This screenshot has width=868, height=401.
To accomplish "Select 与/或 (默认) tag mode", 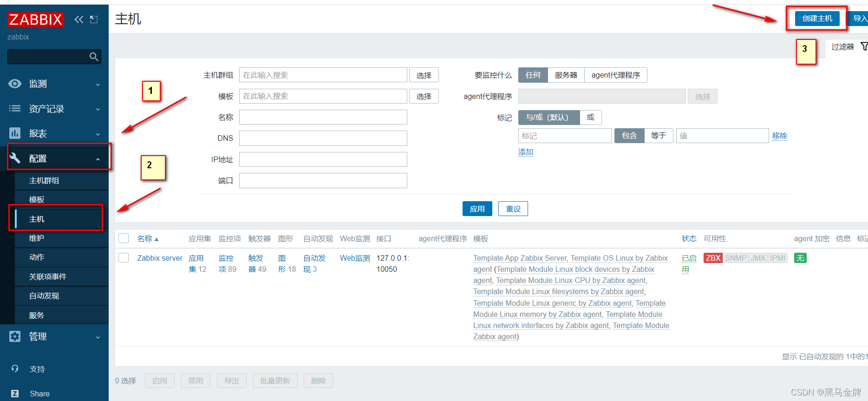I will point(549,118).
